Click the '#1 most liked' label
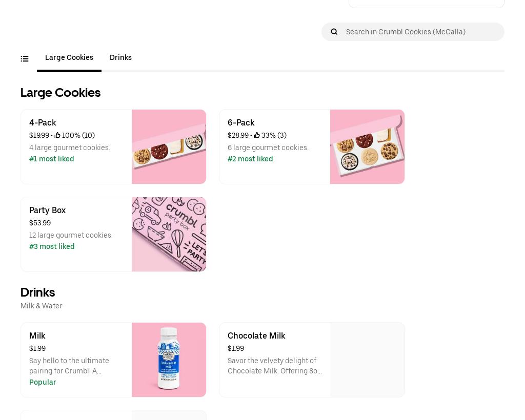The height and width of the screenshot is (420, 525). 52,159
